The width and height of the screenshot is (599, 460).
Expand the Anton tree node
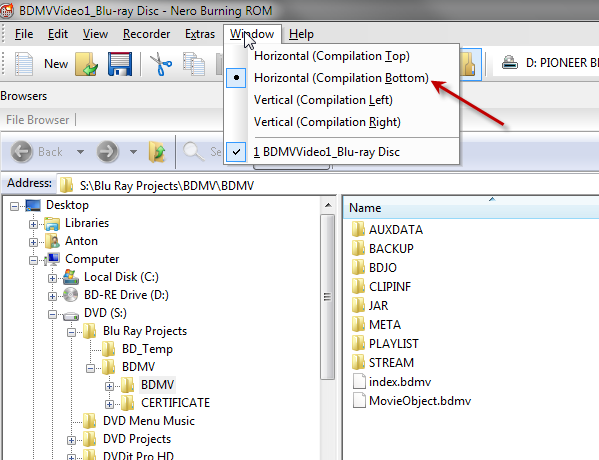pyautogui.click(x=33, y=242)
